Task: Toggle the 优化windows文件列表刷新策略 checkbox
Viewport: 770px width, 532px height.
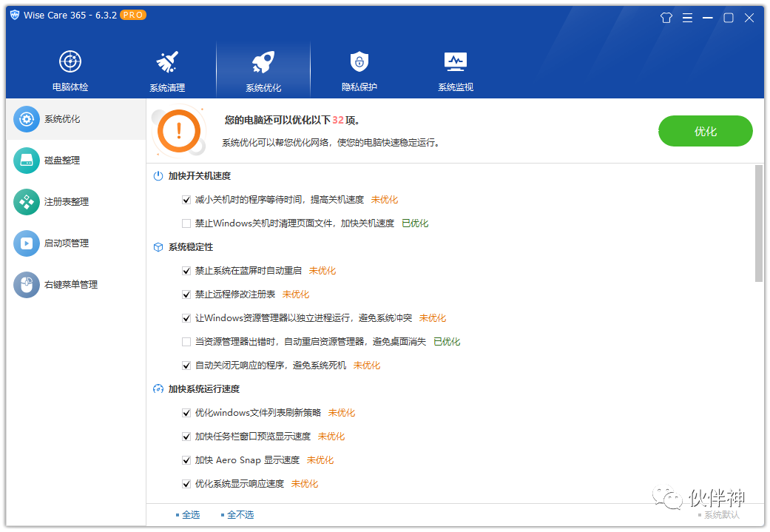Action: point(186,412)
